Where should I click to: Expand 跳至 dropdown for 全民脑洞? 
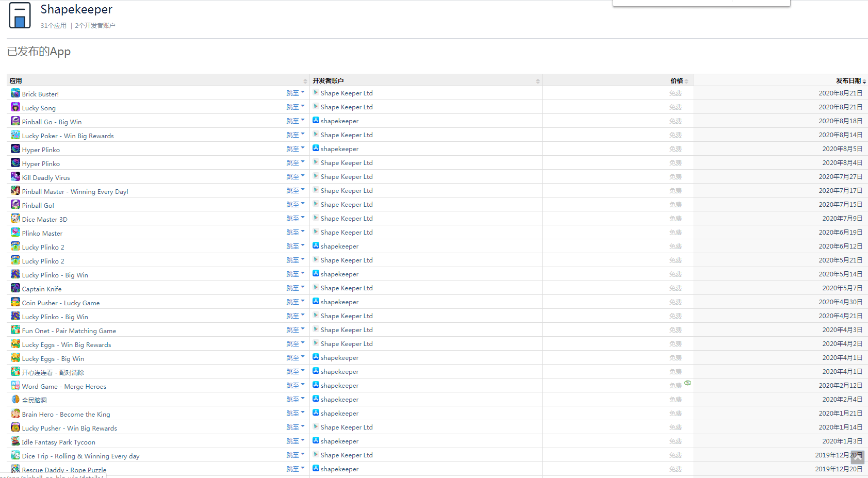296,400
